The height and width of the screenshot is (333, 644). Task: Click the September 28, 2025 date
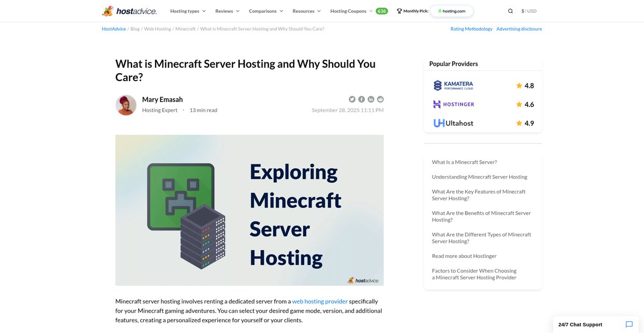click(348, 110)
